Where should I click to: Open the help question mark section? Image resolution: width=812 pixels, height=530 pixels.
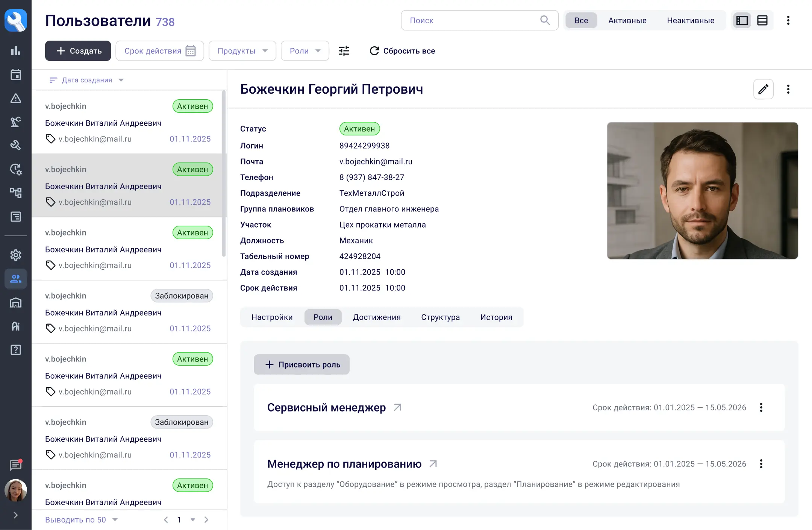click(15, 350)
